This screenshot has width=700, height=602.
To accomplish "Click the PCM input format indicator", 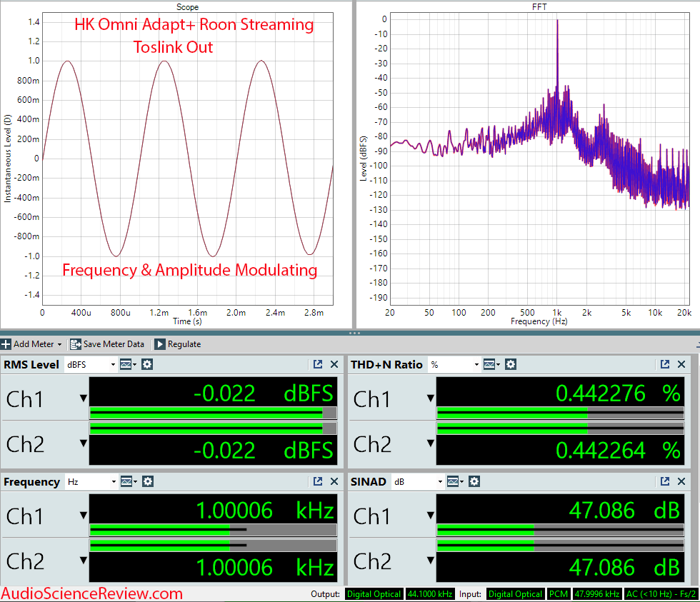I will click(559, 594).
